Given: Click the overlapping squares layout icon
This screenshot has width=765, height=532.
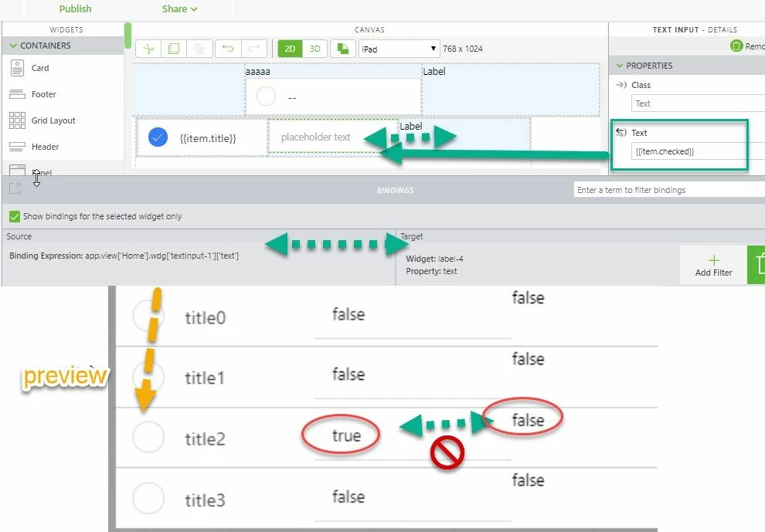Looking at the screenshot, I should (x=343, y=49).
